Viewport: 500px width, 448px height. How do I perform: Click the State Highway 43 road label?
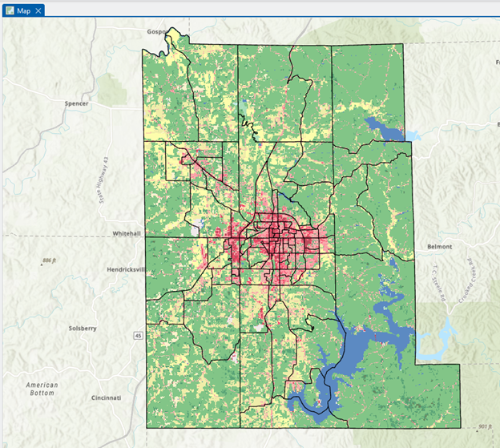(103, 179)
